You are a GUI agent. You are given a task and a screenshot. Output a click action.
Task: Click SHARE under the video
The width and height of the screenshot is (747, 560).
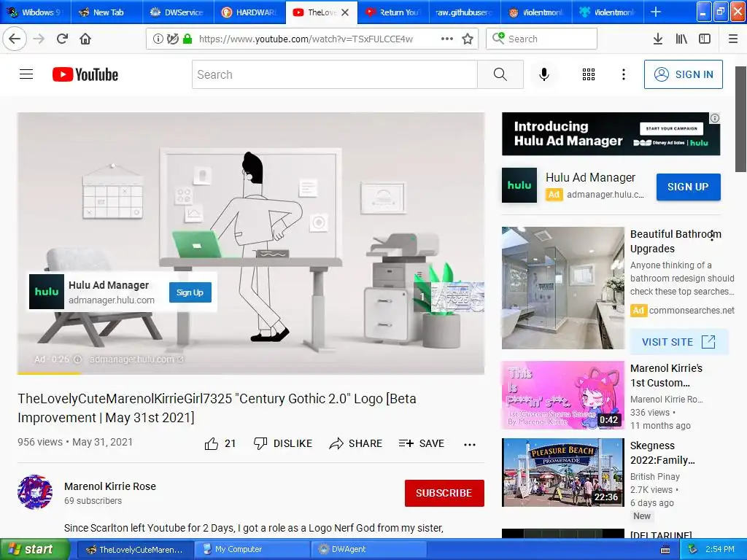click(356, 443)
